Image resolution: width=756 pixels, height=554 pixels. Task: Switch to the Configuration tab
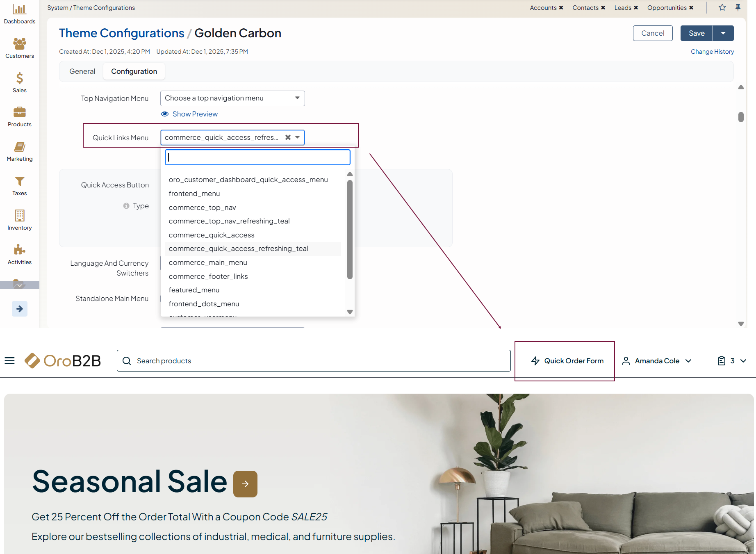click(134, 71)
